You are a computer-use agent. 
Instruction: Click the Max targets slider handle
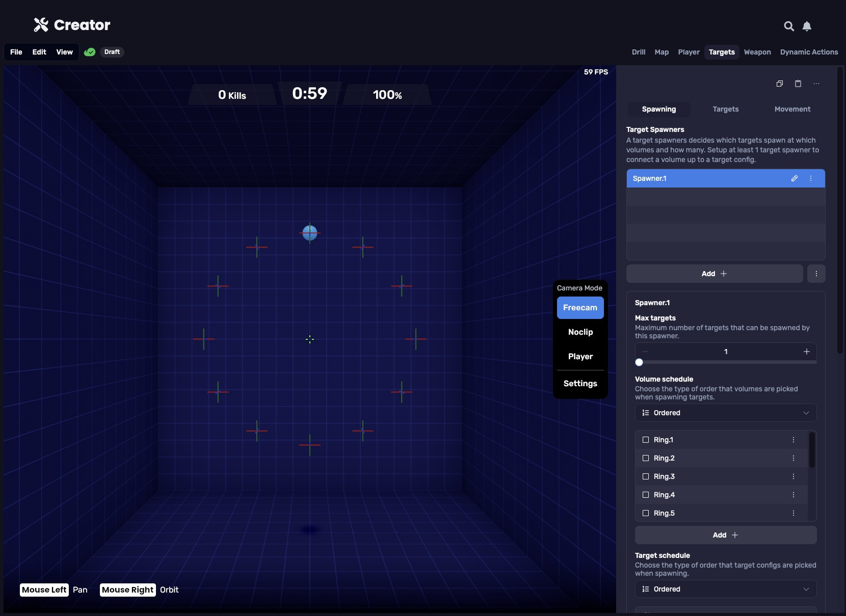tap(639, 362)
